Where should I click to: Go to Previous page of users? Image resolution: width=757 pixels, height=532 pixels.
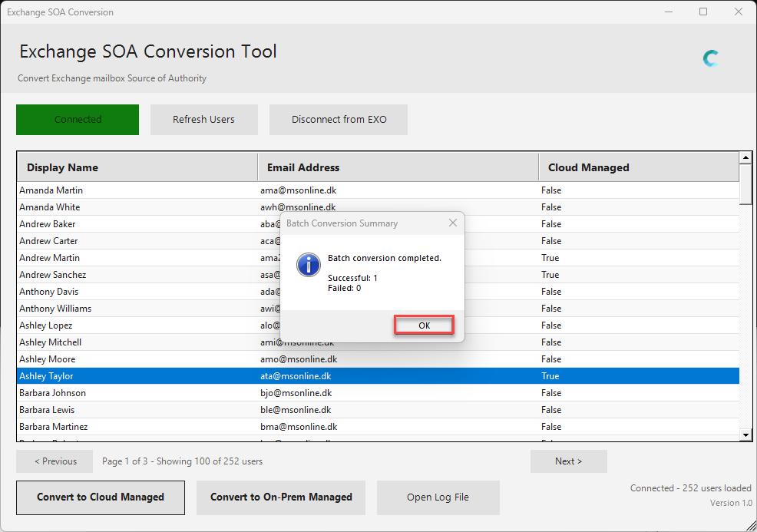[55, 461]
